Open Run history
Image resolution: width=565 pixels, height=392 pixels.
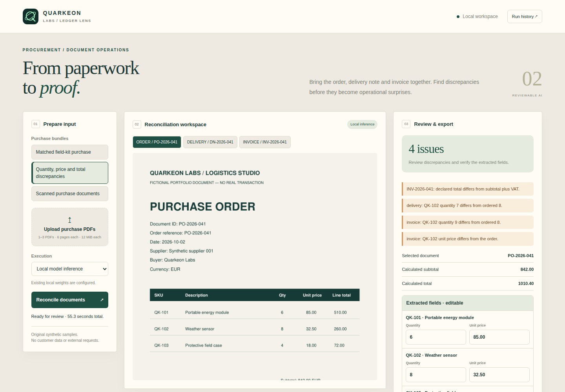tap(525, 16)
